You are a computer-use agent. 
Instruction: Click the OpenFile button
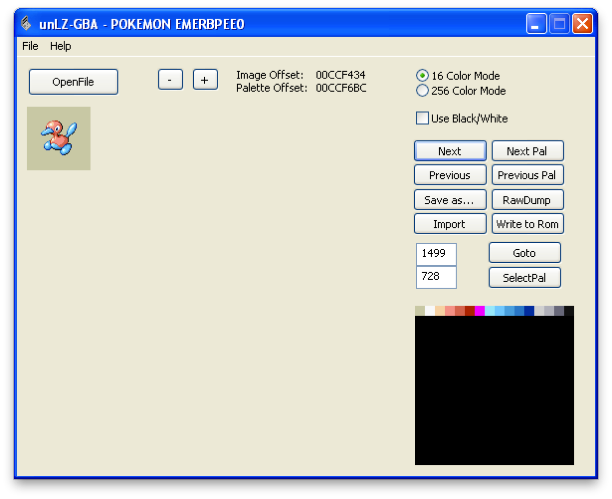[x=73, y=82]
